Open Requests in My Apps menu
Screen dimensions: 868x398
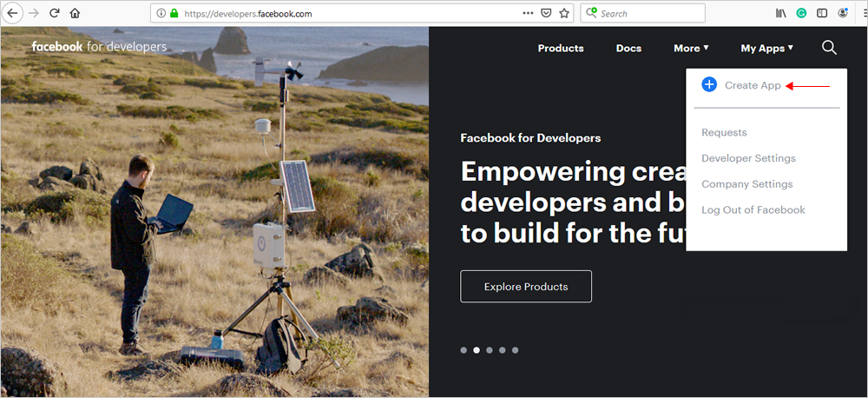pos(724,132)
